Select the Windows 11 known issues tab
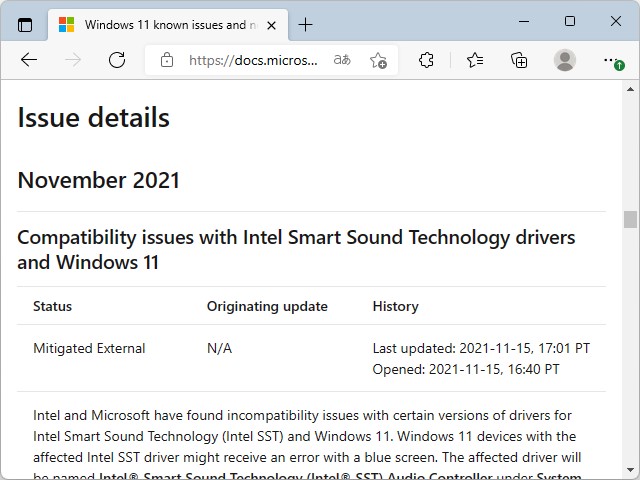The width and height of the screenshot is (640, 480). (168, 25)
